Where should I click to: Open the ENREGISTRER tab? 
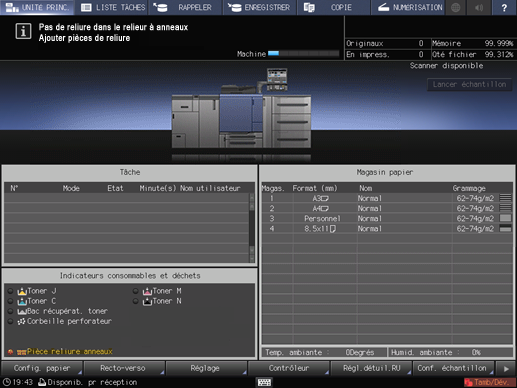(260, 7)
